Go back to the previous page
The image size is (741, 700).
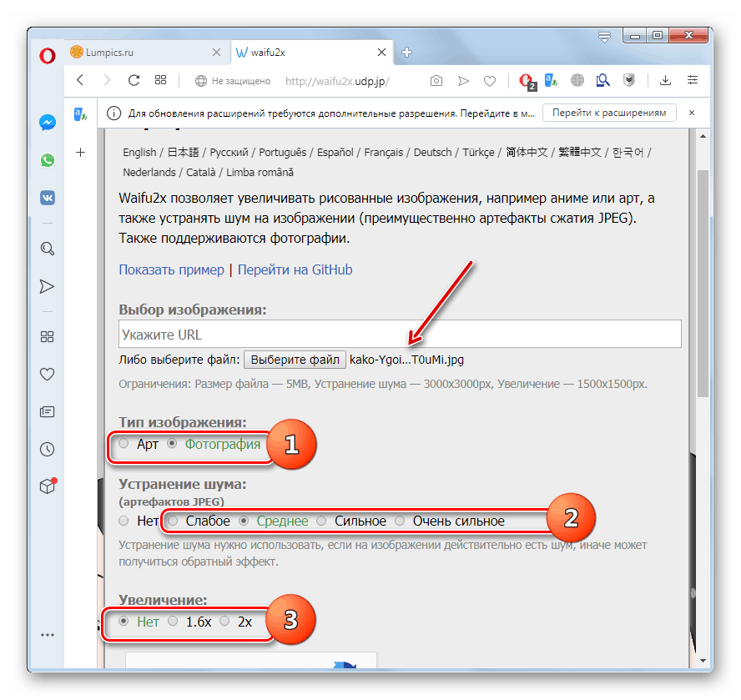(80, 80)
